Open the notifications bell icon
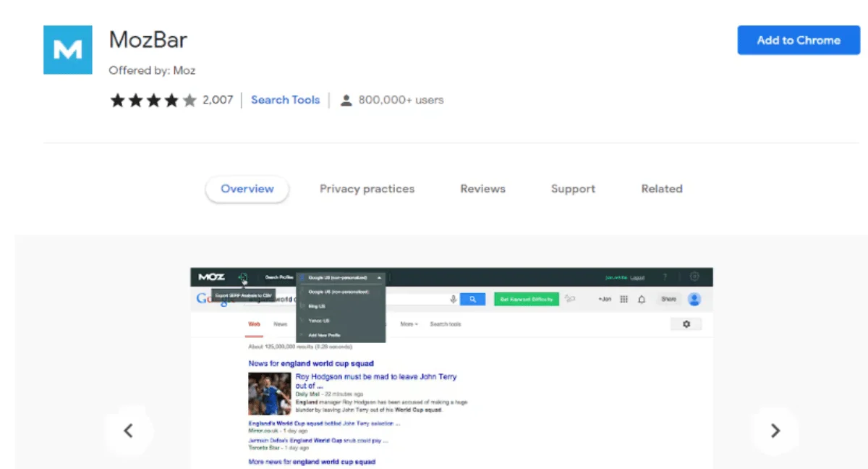Screen dimensions: 868x469 coord(641,299)
